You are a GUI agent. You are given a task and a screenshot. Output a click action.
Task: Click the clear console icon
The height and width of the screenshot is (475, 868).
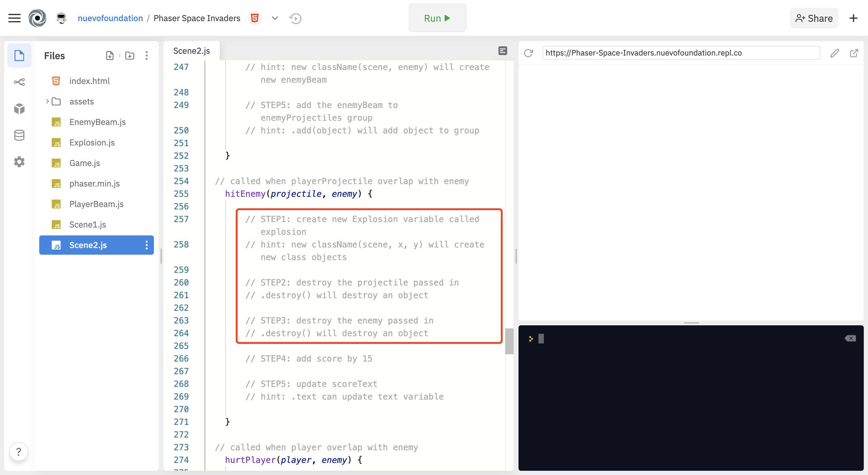click(850, 338)
